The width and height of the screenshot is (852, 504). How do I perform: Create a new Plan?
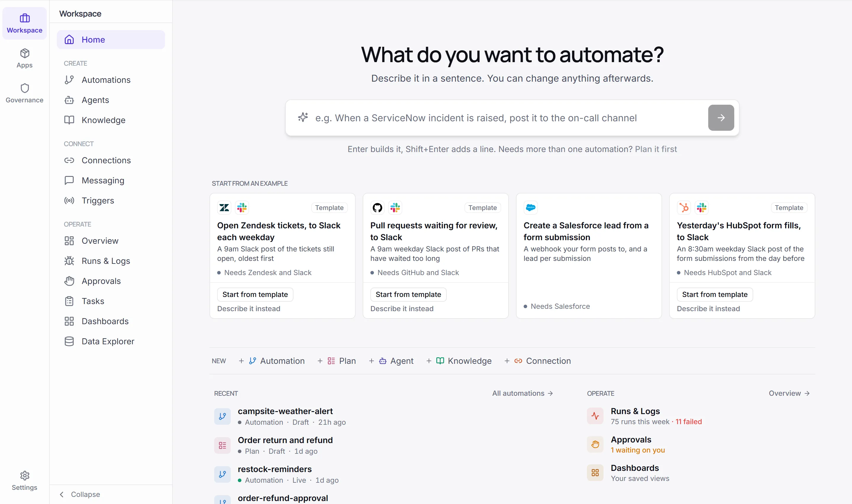337,361
